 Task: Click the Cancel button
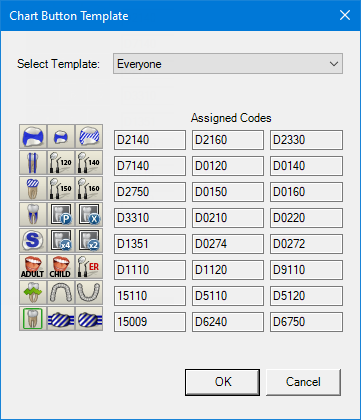point(303,382)
